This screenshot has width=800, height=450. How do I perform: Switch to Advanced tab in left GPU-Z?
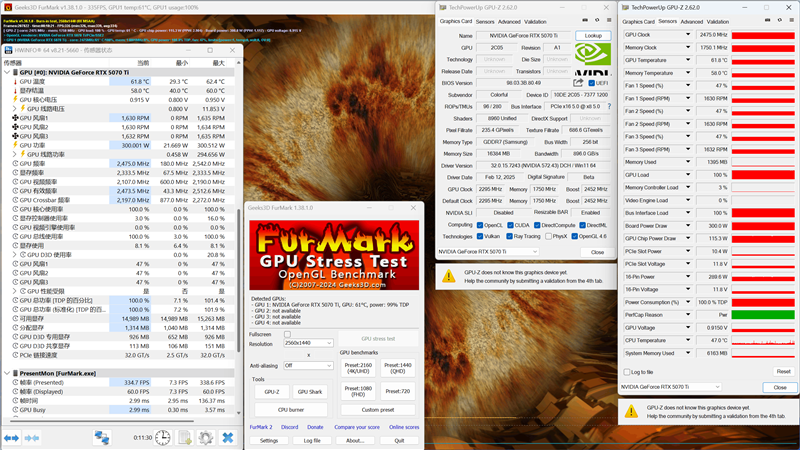pyautogui.click(x=509, y=21)
